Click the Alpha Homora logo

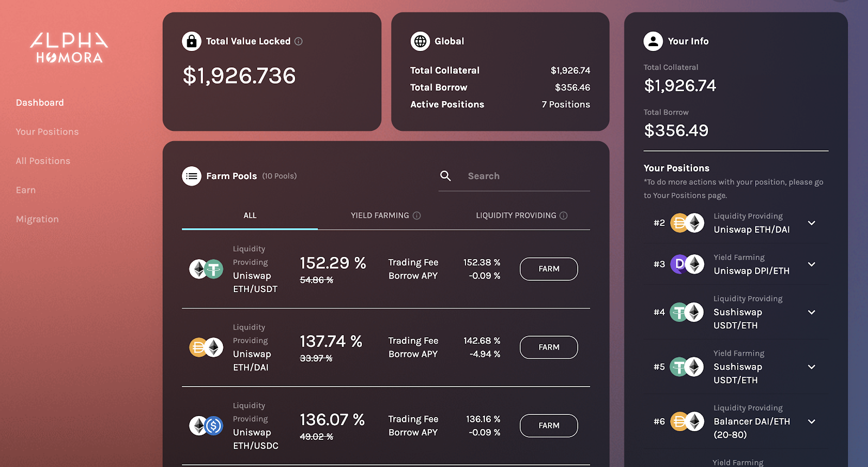(x=69, y=48)
